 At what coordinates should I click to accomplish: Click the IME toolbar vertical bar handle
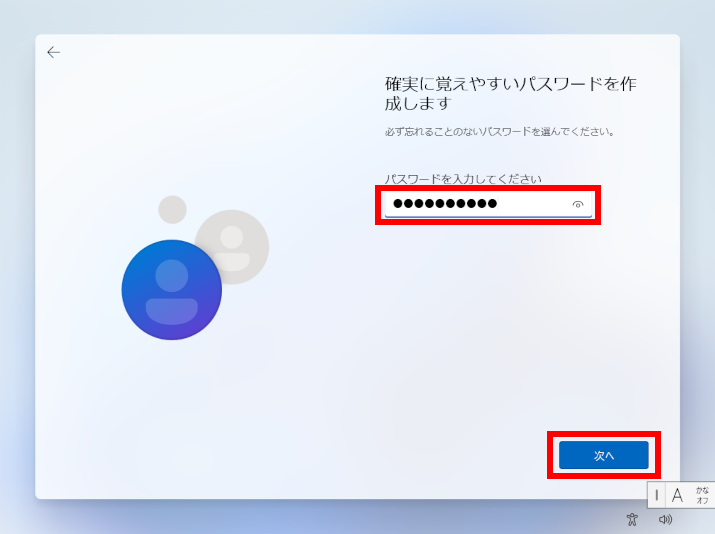657,495
